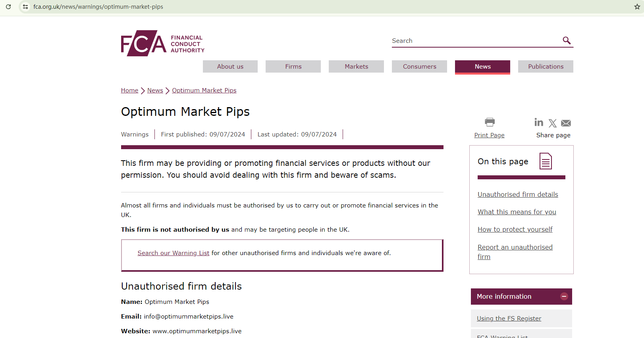Share page on X
This screenshot has width=644, height=338.
coord(552,123)
